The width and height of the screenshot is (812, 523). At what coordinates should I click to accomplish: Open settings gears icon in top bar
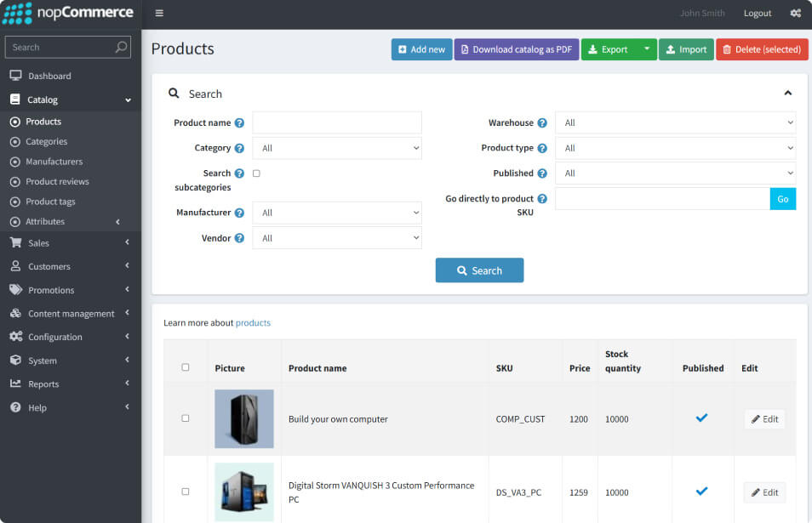pos(795,14)
